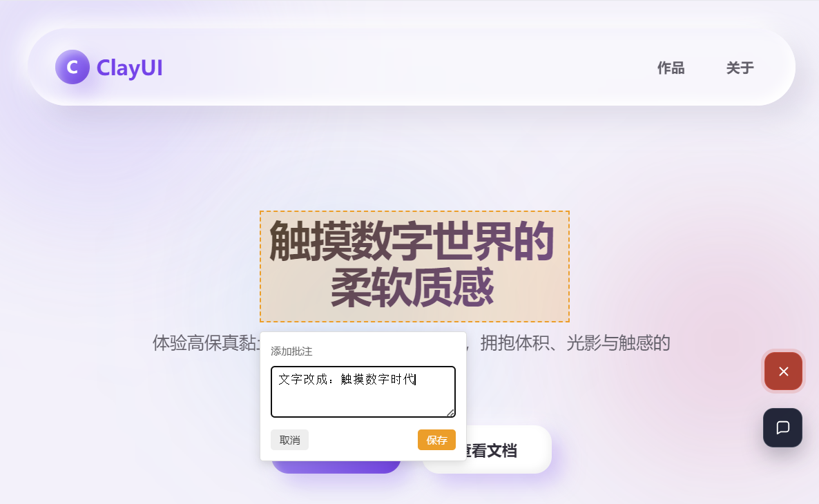Click the 添加批注 popup title label
This screenshot has height=504, width=819.
tap(291, 351)
